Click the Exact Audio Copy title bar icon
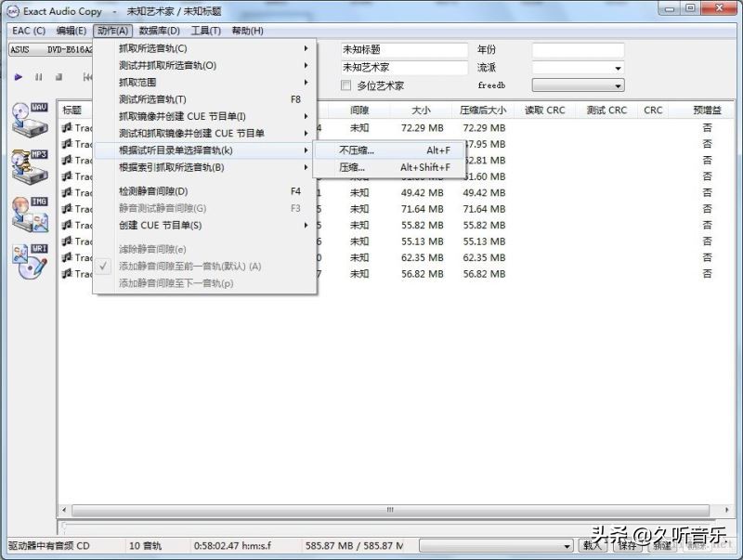Screen dimensions: 743x560 pyautogui.click(x=13, y=11)
